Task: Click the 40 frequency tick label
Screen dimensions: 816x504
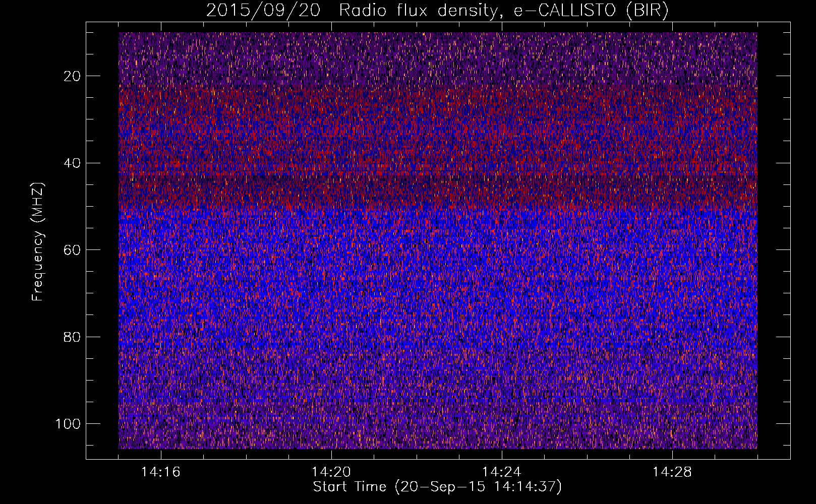Action: 72,163
